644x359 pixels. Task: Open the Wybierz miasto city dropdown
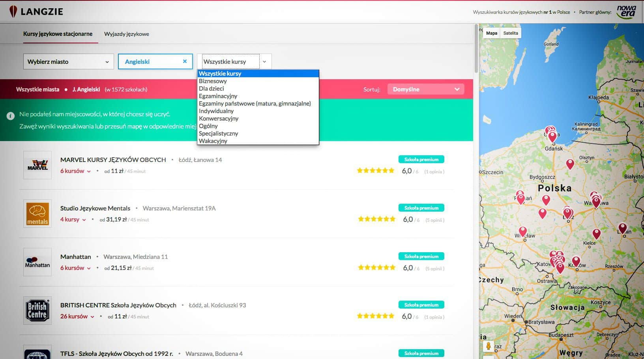(x=69, y=61)
